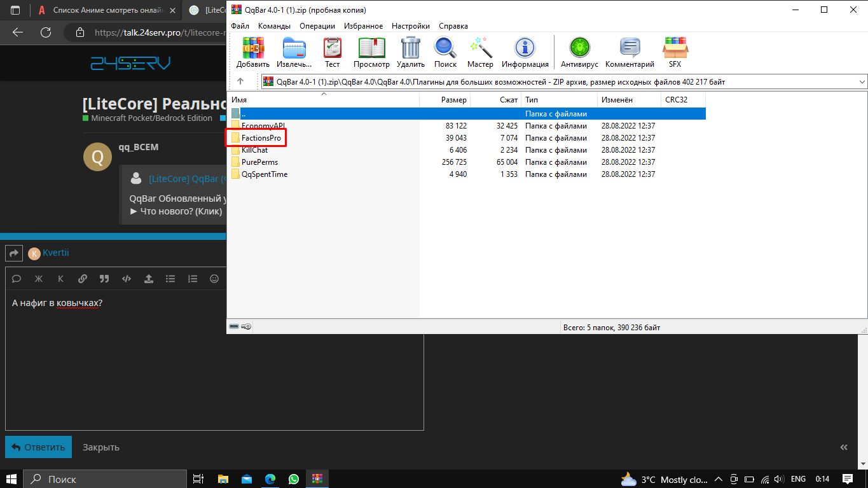Click the Удалить (Delete) trash icon
The width and height of the screenshot is (868, 488).
click(x=411, y=52)
